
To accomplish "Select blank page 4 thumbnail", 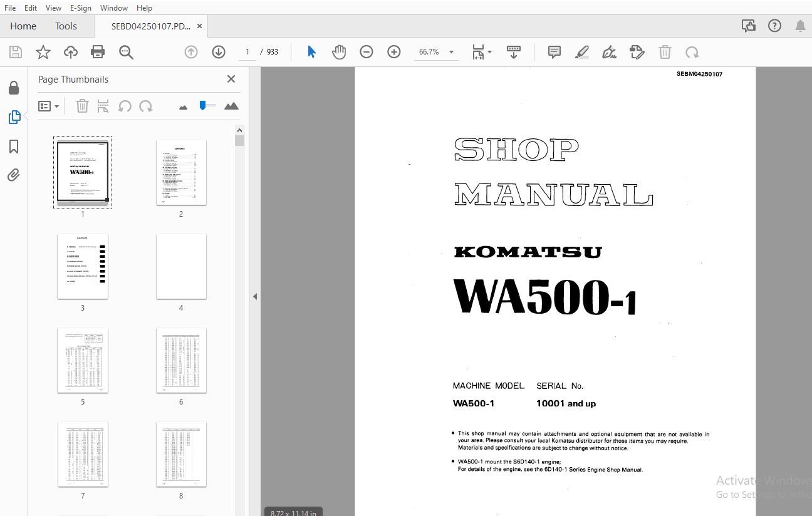I will coord(181,266).
